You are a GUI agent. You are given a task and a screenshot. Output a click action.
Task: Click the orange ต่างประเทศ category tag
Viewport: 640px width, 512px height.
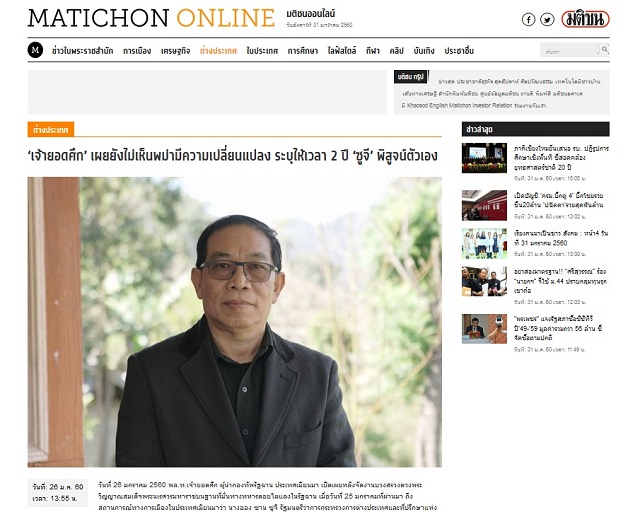click(51, 129)
